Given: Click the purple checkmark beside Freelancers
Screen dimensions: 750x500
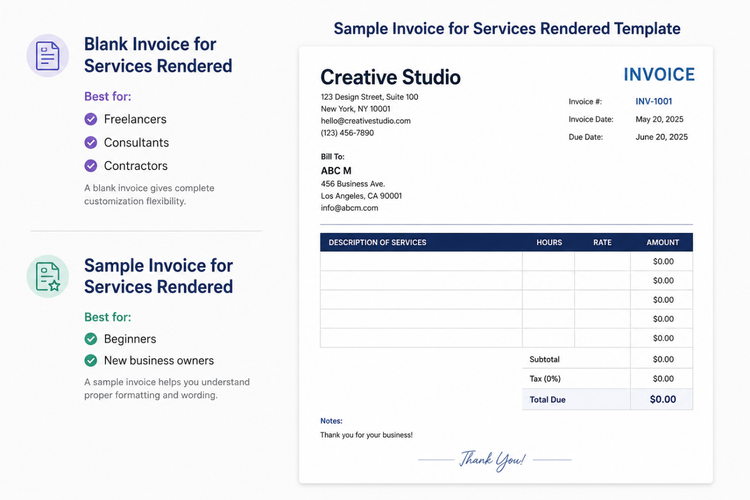Looking at the screenshot, I should (91, 119).
